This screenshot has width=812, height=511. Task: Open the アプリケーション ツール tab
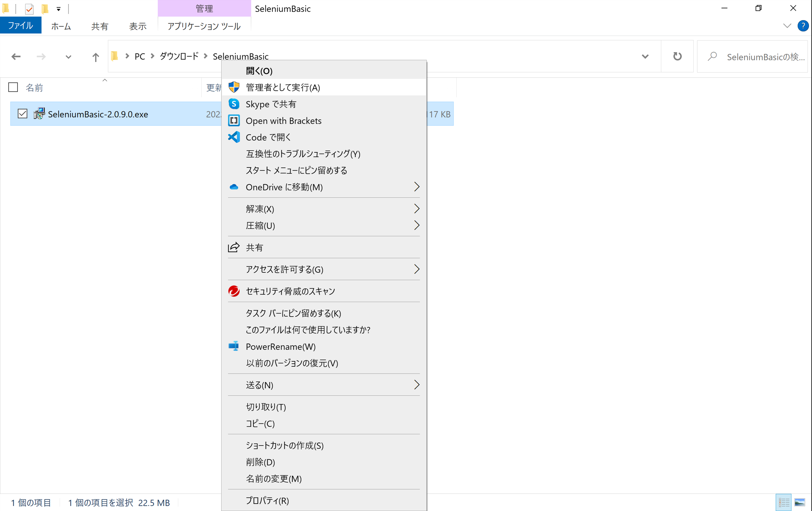(x=204, y=26)
